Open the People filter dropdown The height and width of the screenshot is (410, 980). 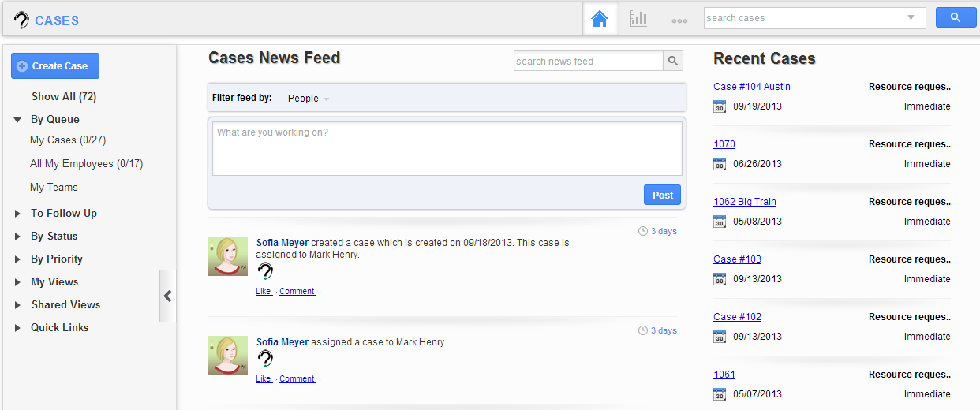click(x=309, y=99)
